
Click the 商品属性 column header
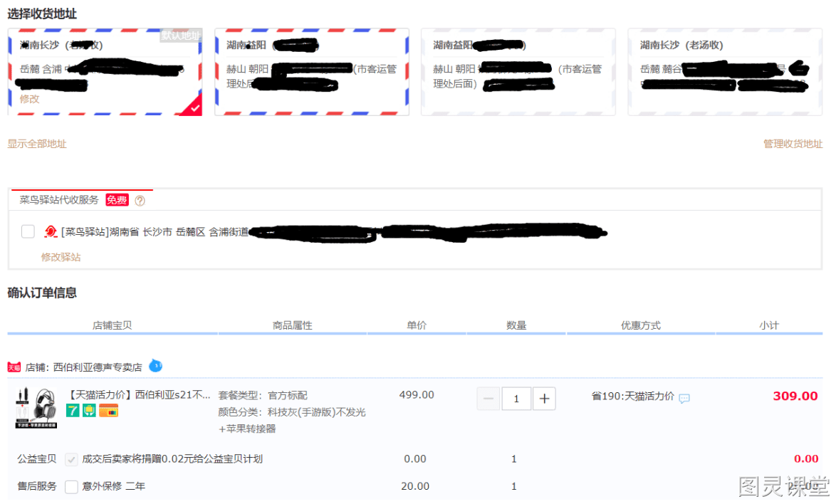(x=292, y=325)
